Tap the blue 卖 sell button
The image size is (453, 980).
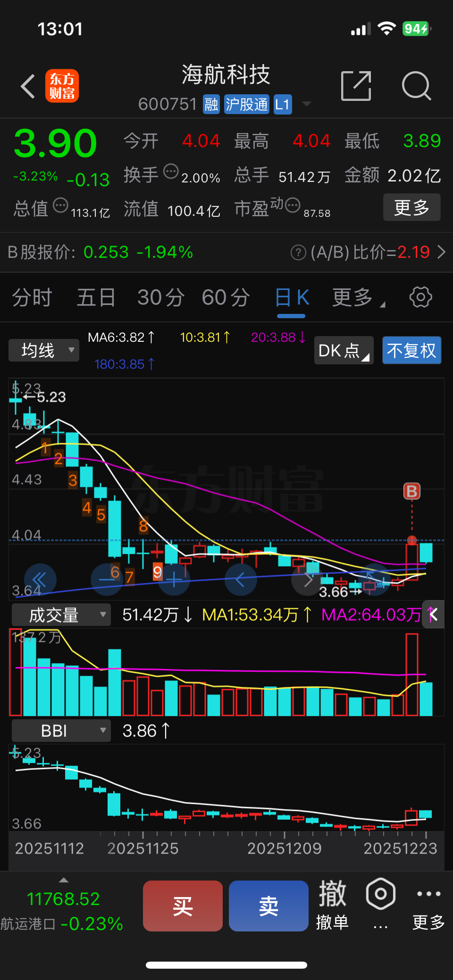268,906
